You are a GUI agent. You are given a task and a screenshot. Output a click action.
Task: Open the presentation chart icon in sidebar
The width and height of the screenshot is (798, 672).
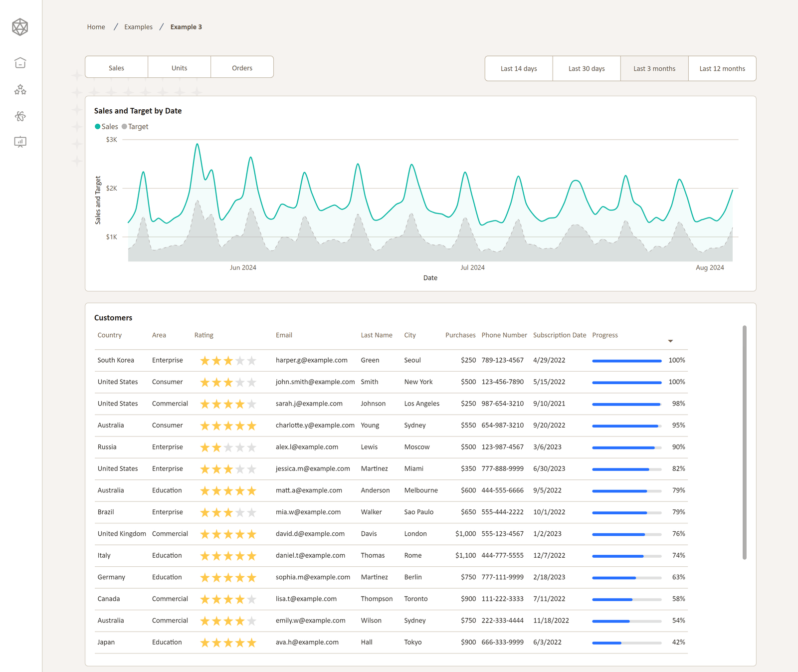pos(20,142)
